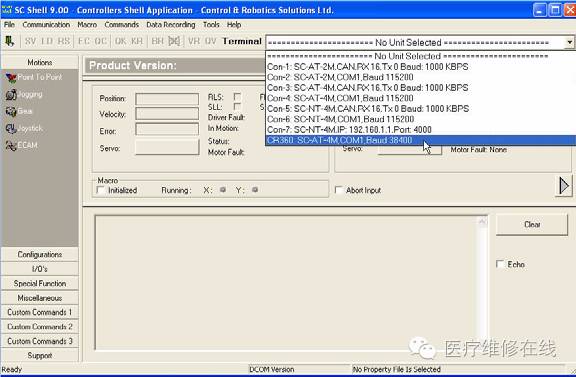Choose Con-2 SC-AT-2M COM1 unit

(x=421, y=77)
